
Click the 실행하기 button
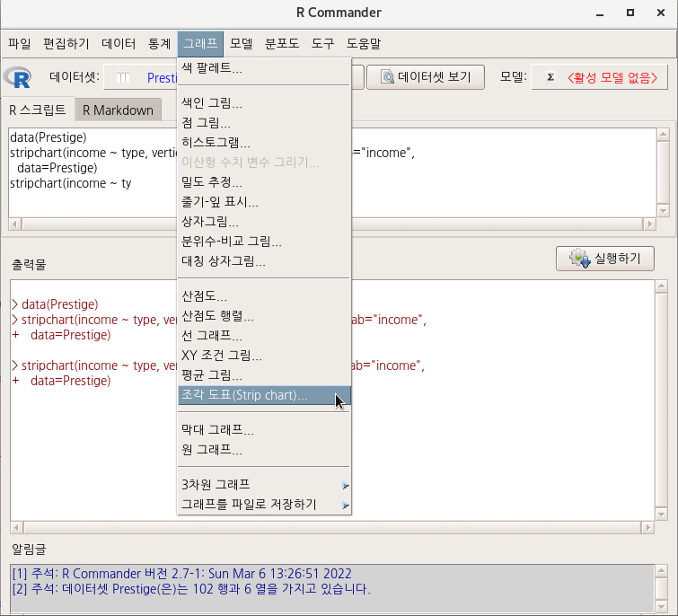point(605,259)
